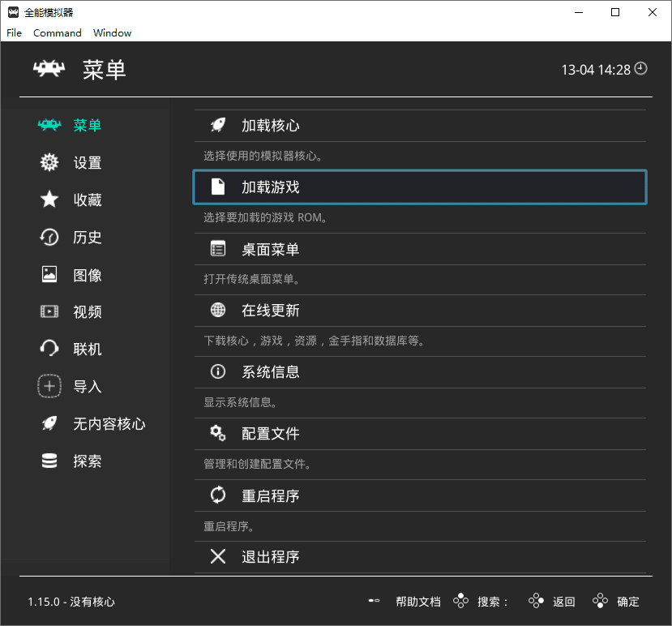Click the 13-04 14:28 time text
672x626 pixels.
click(596, 70)
